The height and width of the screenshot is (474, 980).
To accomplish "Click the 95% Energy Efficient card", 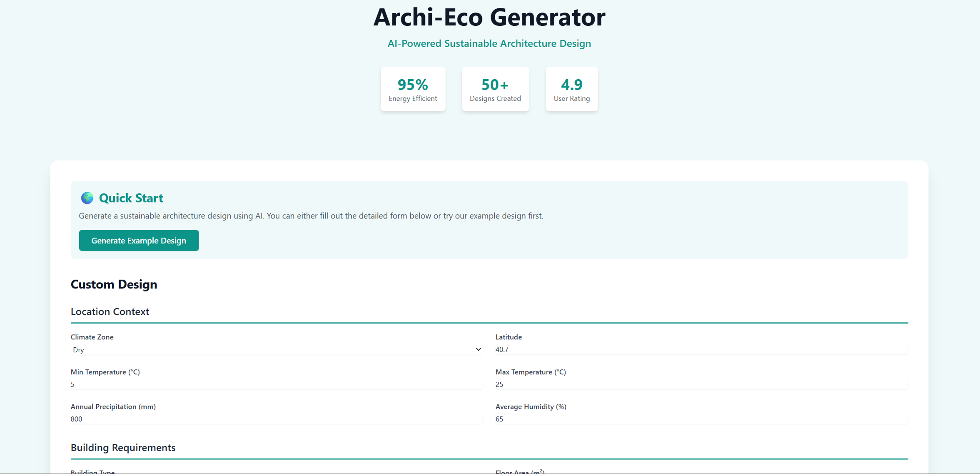I will point(413,89).
